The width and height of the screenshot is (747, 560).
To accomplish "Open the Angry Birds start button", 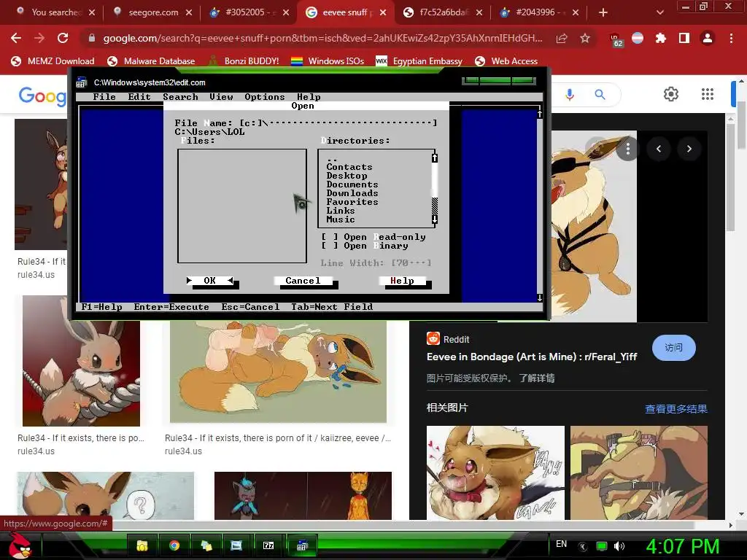I will tap(19, 545).
